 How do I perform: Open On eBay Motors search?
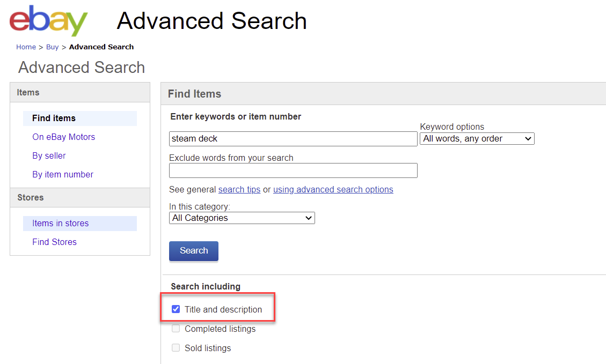coord(63,137)
